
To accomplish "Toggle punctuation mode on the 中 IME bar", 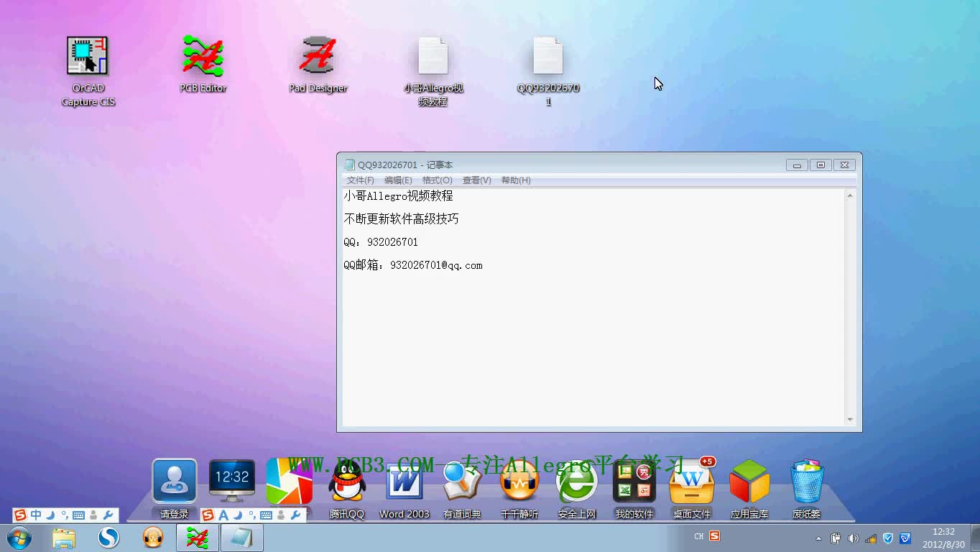I will pos(64,515).
